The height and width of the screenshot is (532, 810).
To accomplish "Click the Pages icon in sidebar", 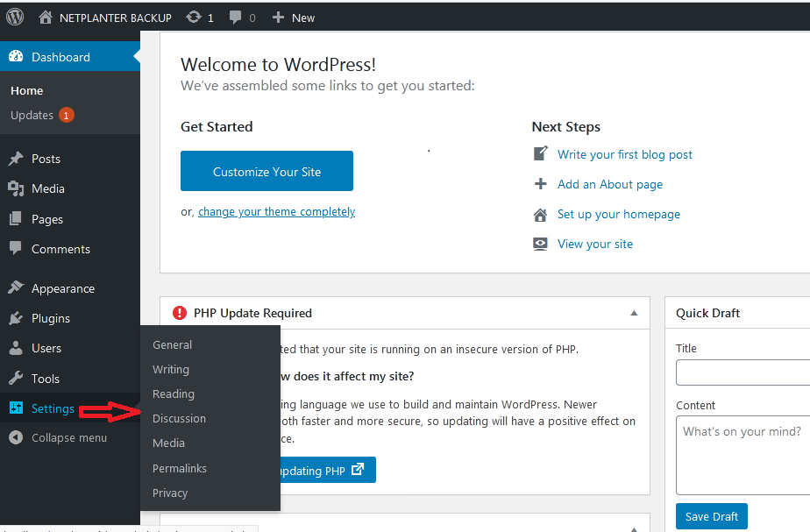I will point(16,219).
